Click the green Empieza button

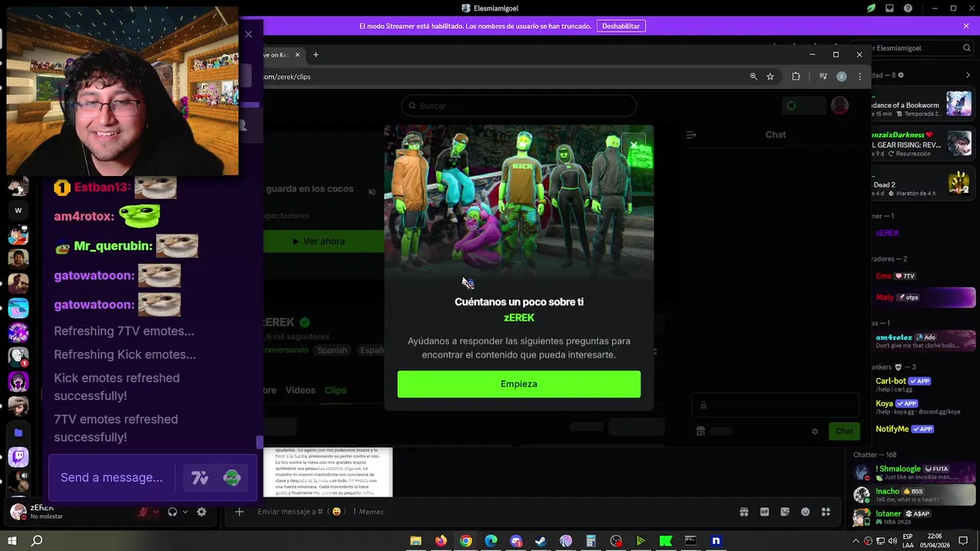click(519, 384)
